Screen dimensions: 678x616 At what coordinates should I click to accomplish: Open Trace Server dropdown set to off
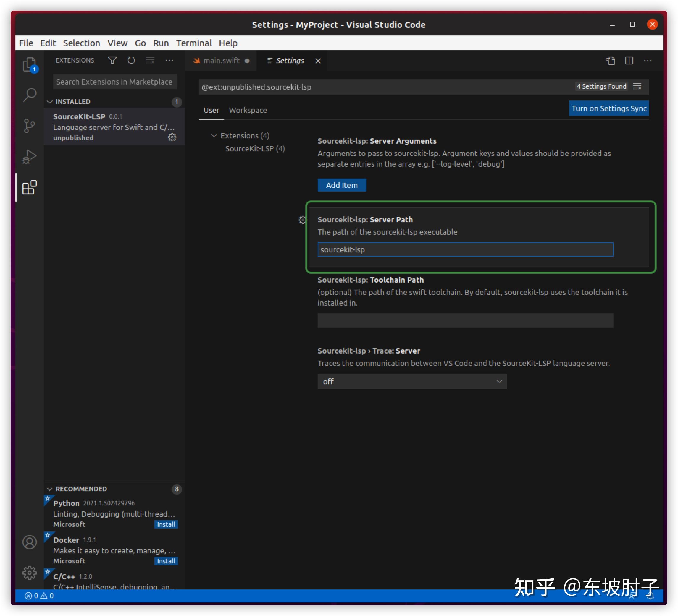[x=412, y=381]
